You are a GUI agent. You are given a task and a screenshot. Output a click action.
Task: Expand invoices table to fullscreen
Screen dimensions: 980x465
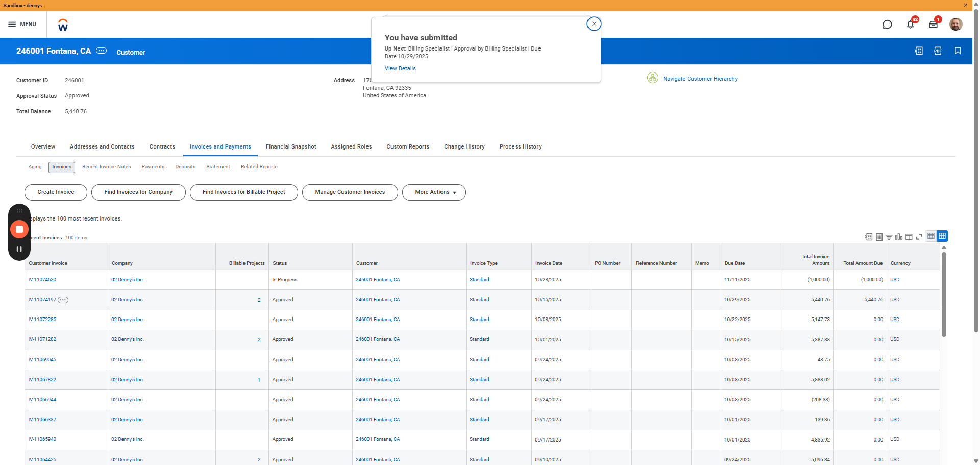[x=919, y=237]
